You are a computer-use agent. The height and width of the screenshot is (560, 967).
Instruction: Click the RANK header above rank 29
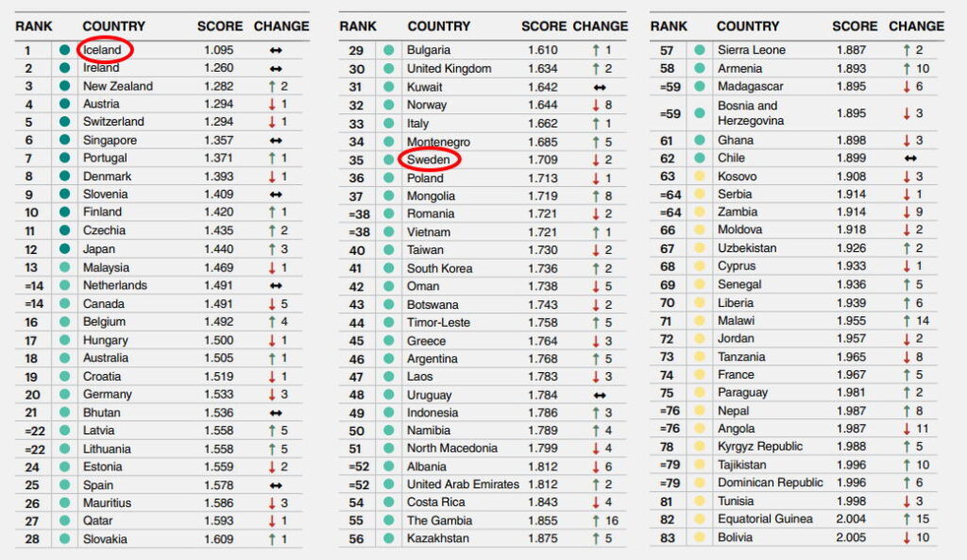[358, 26]
